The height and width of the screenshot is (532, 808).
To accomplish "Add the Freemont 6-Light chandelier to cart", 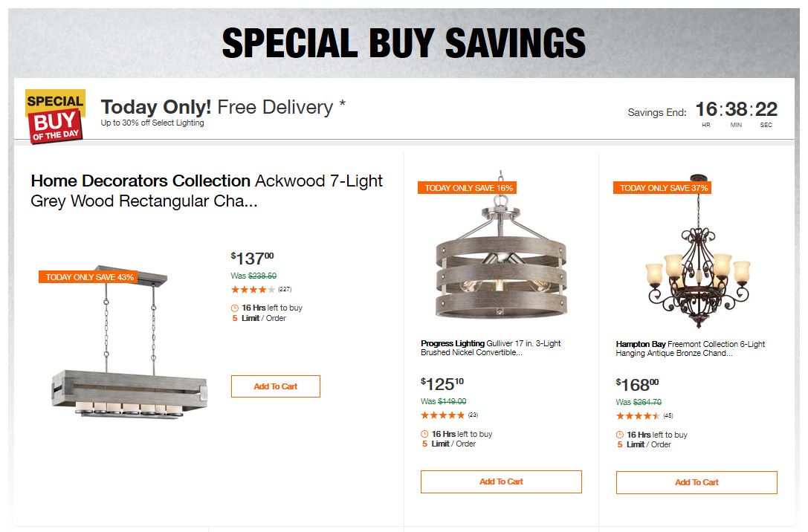I will (x=697, y=482).
